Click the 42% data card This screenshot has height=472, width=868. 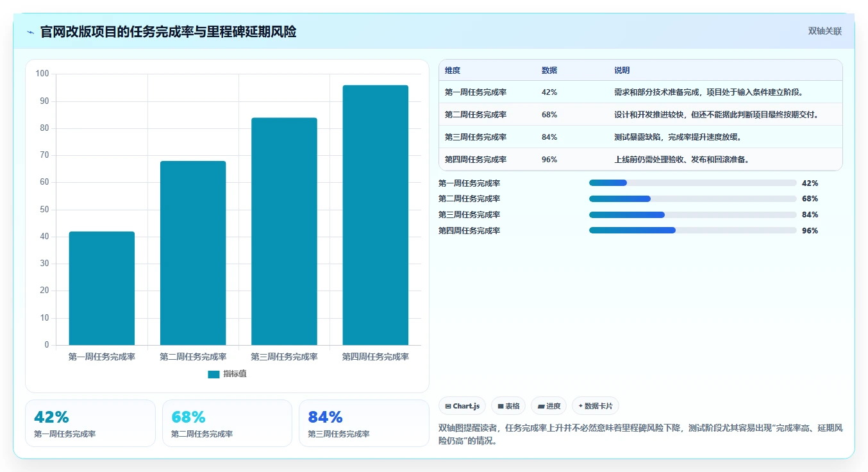[90, 423]
